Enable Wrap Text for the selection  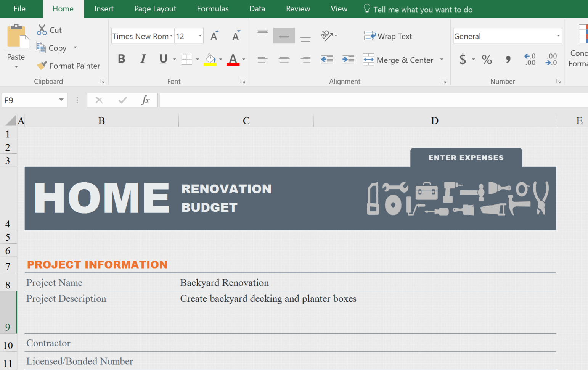(388, 36)
